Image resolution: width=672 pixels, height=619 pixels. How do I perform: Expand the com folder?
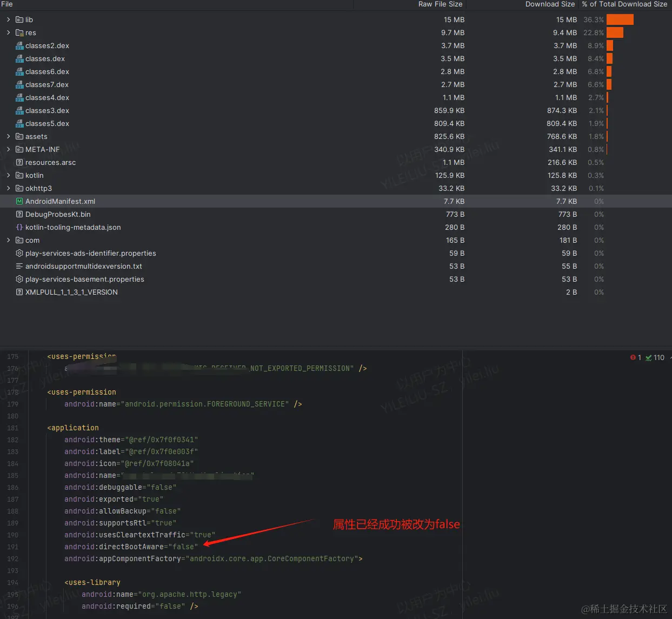(8, 240)
